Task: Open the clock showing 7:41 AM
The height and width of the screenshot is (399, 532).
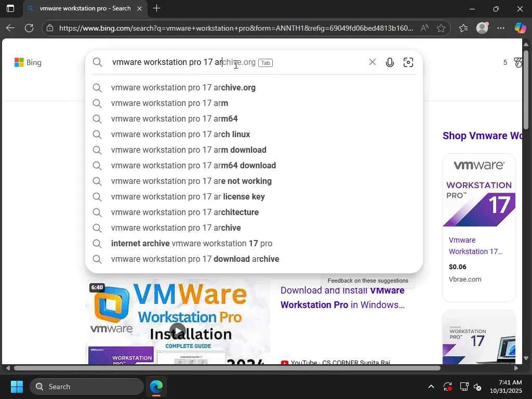Action: tap(506, 387)
